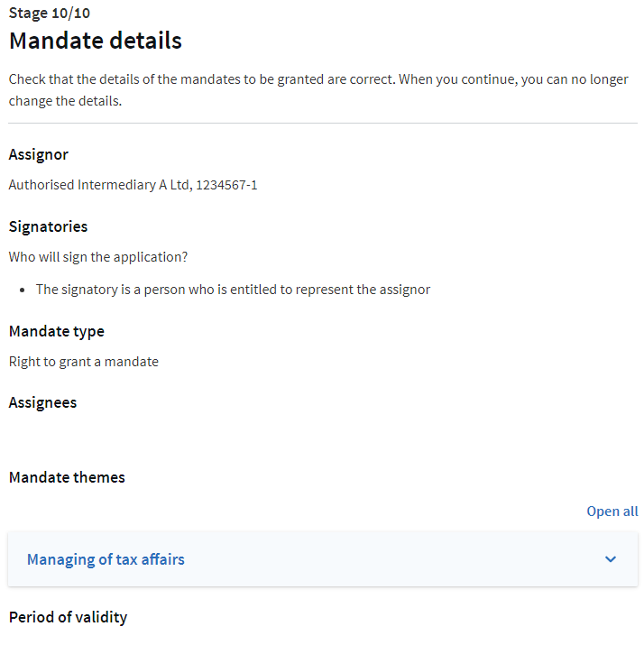Click the Period of validity heading
The image size is (644, 645).
click(x=68, y=617)
